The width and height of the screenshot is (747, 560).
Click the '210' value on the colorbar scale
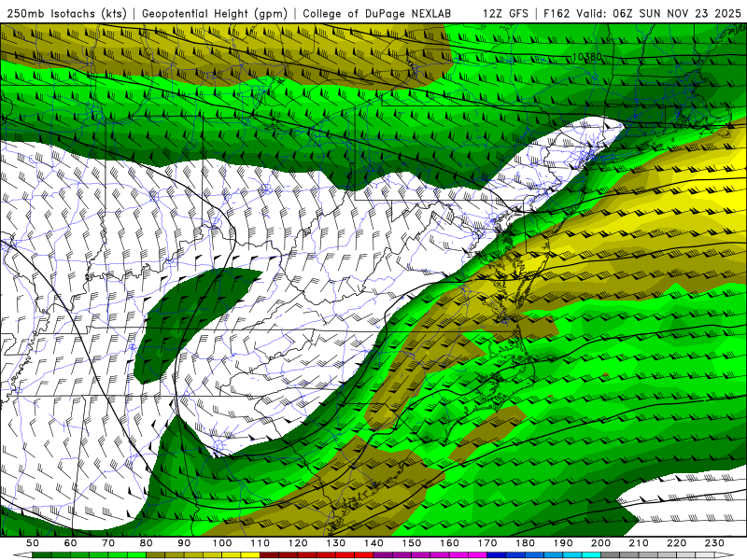(639, 543)
